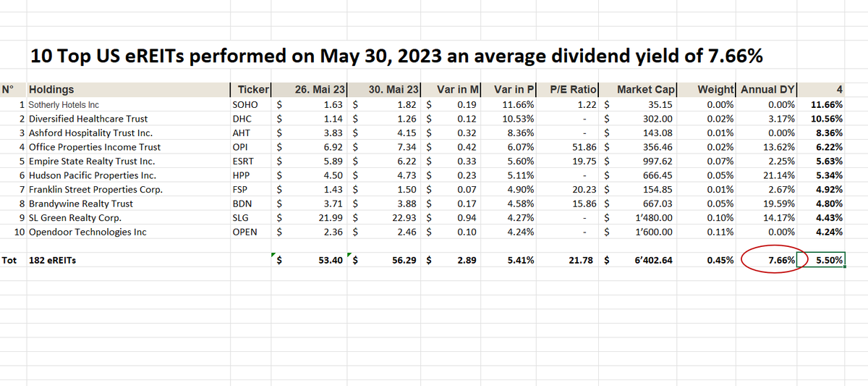Viewport: 868px width, 386px height.
Task: Click the 'OPEN' ticker cell
Action: click(250, 232)
